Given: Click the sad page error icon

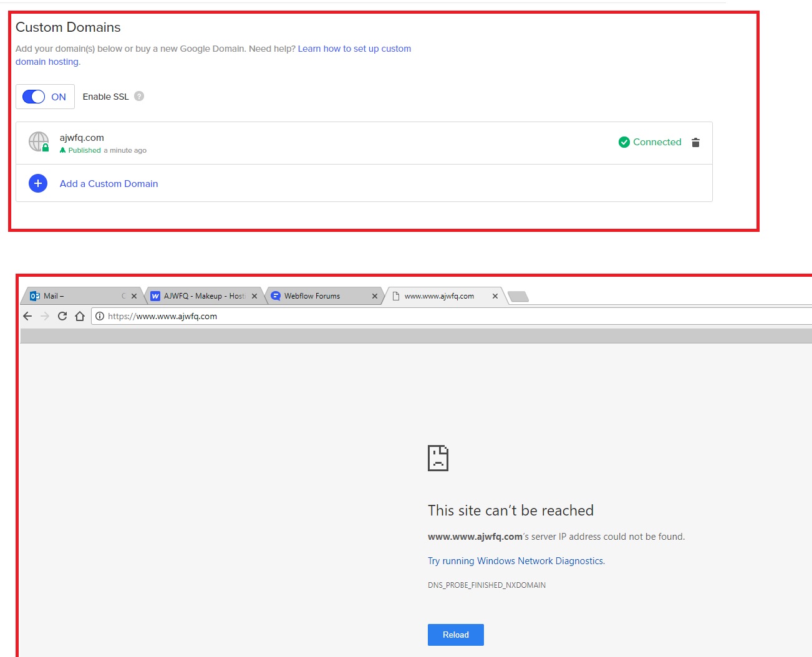Looking at the screenshot, I should click(438, 458).
